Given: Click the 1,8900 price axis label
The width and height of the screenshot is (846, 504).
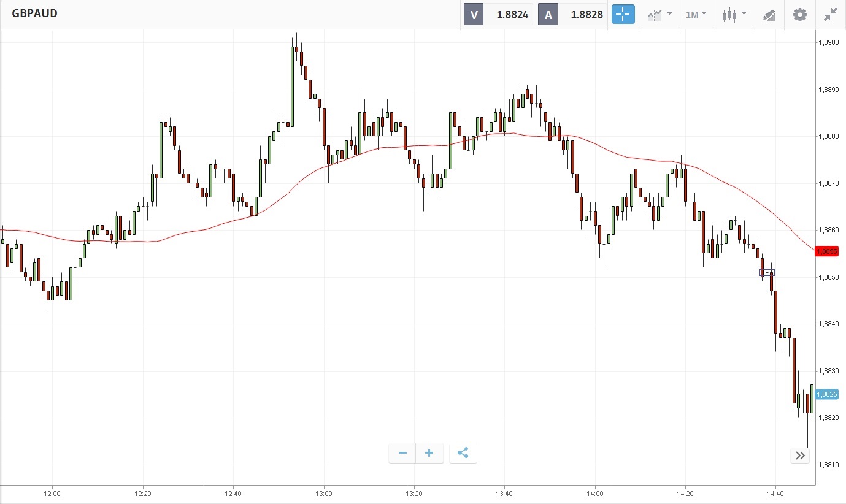Looking at the screenshot, I should pos(828,42).
